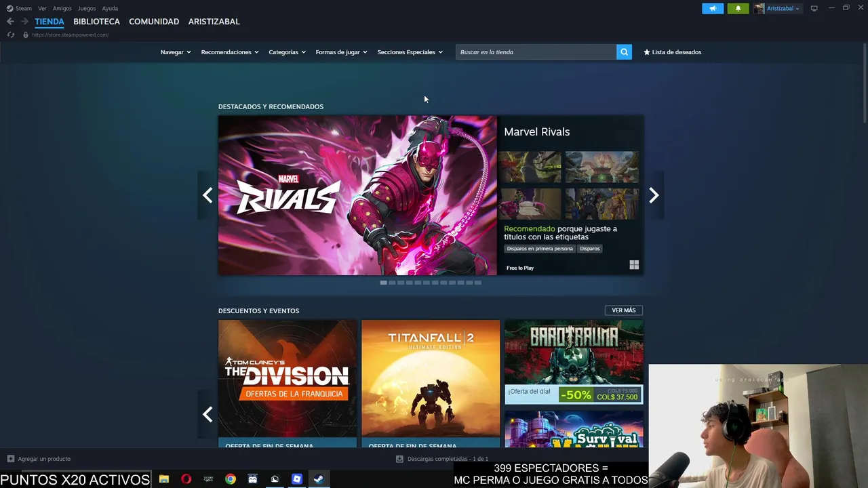Click the last carousel page indicator

(478, 283)
